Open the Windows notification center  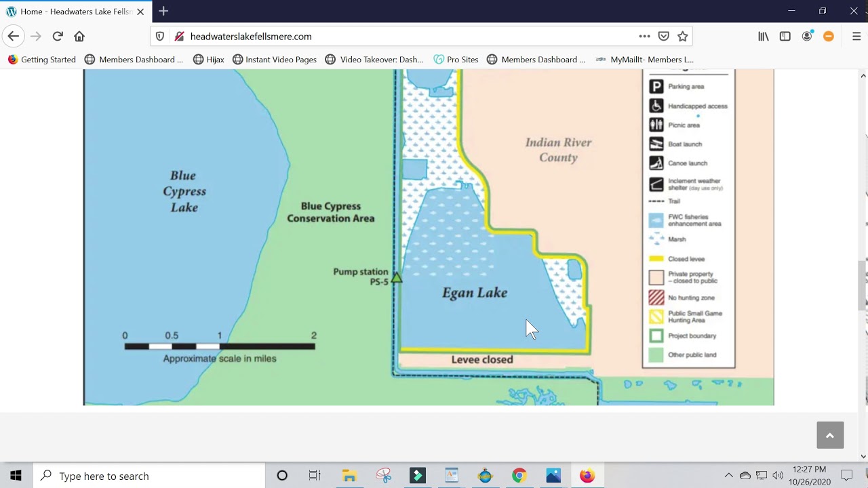[847, 476]
